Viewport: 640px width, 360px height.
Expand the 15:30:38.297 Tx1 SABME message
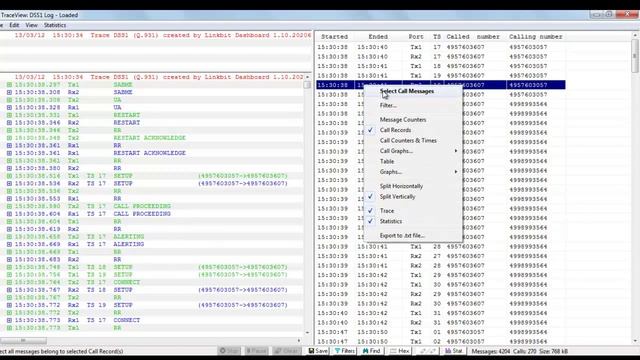pyautogui.click(x=9, y=85)
